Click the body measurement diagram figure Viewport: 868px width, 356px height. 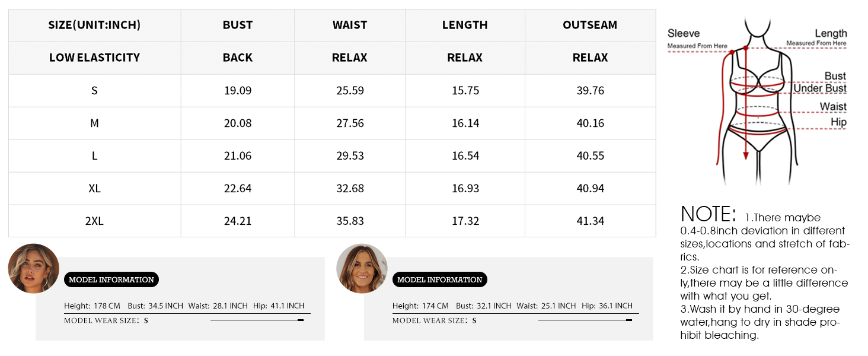pos(757,101)
